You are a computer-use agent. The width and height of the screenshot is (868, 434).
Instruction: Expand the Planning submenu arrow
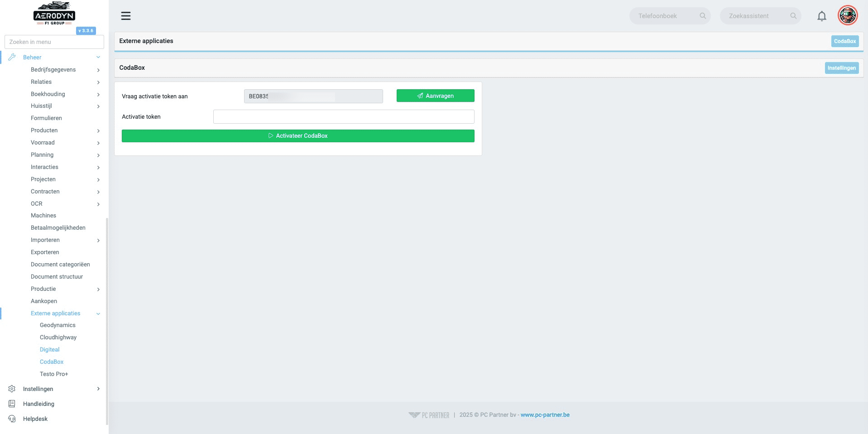click(x=98, y=155)
